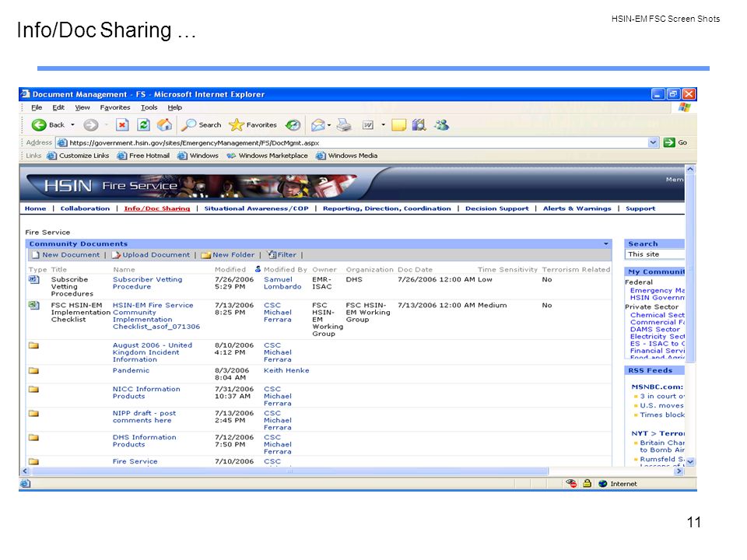Image resolution: width=747 pixels, height=560 pixels.
Task: Open the NICC Information Products folder link
Action: point(146,392)
